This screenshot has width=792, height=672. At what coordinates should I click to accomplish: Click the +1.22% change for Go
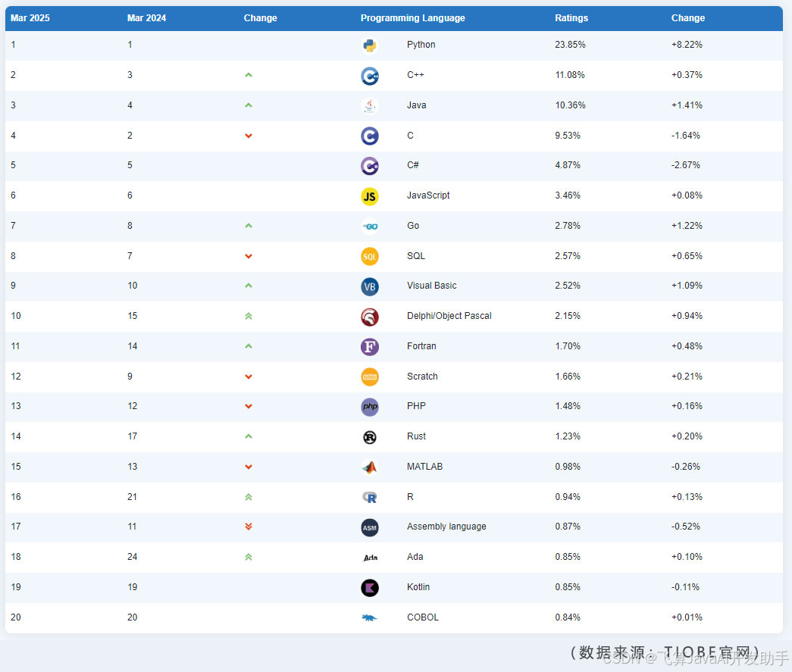(687, 226)
